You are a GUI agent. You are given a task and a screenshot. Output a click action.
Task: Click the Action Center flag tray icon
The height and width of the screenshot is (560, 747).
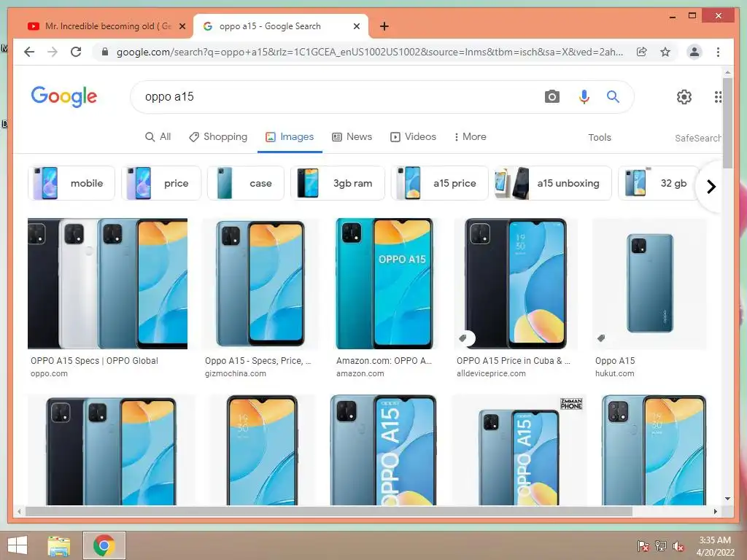pyautogui.click(x=643, y=546)
